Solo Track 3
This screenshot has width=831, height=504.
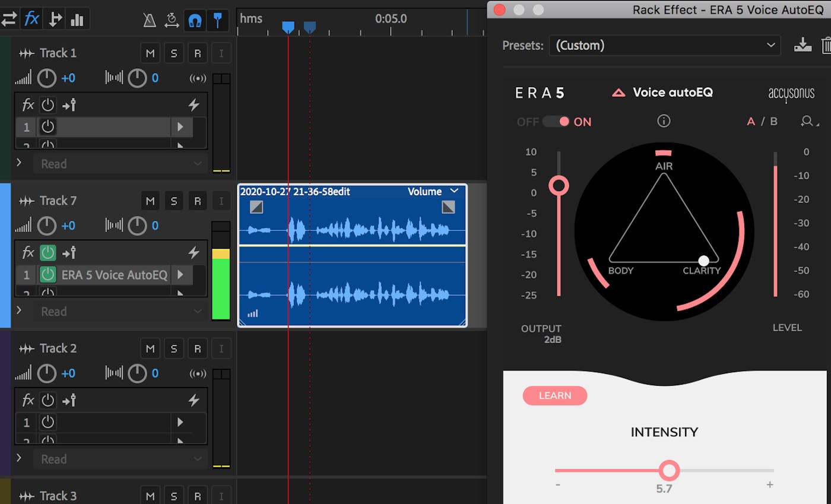coord(174,496)
